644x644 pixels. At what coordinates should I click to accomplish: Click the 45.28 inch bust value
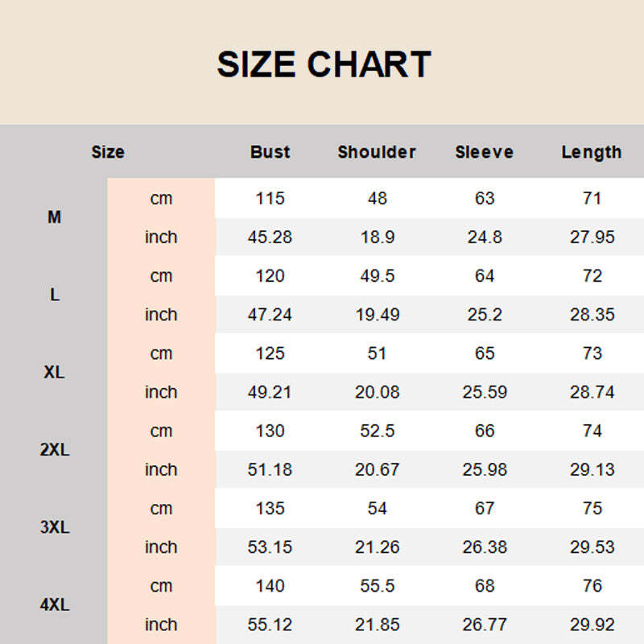pos(270,237)
